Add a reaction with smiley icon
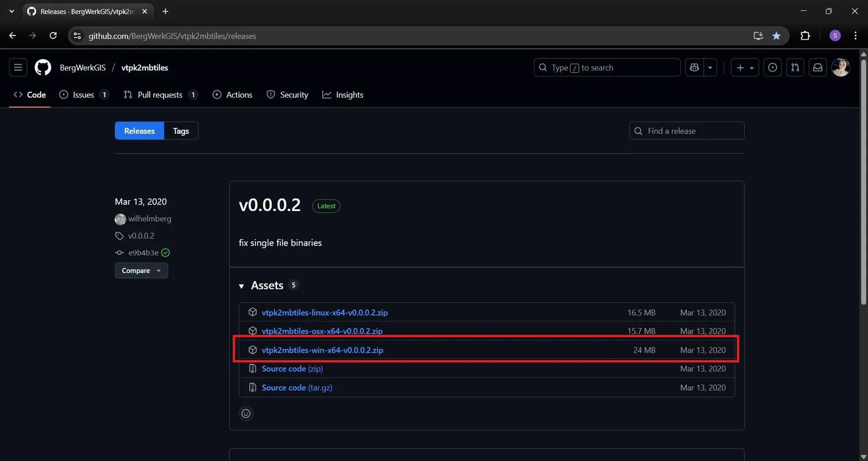Viewport: 868px width, 461px height. [x=246, y=413]
